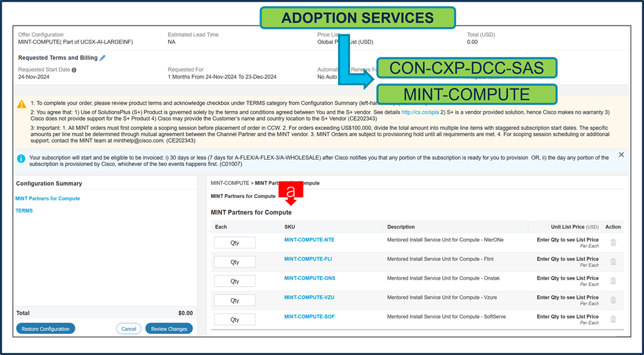This screenshot has width=644, height=355.
Task: Delete the MINT-COMPUTE-ONS row
Action: click(613, 281)
